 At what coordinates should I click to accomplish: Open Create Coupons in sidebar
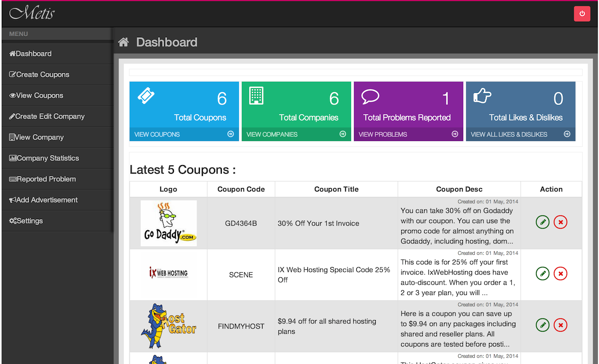pyautogui.click(x=57, y=74)
